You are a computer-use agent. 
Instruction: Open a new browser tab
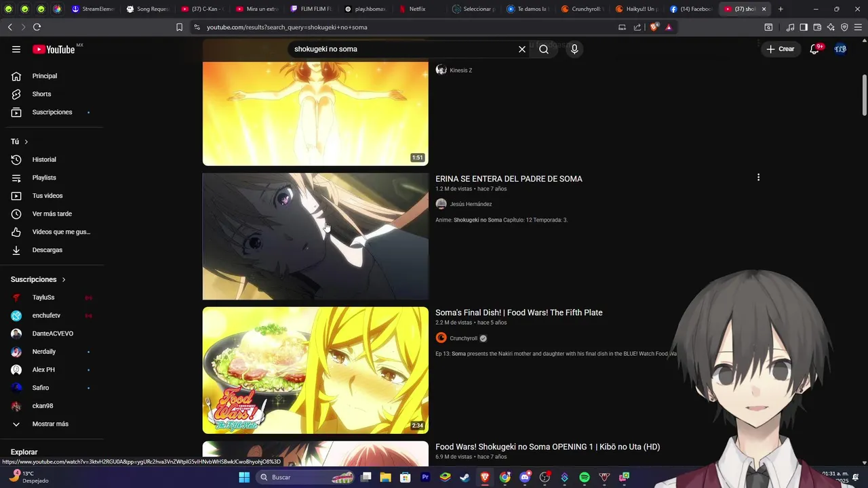pos(781,9)
